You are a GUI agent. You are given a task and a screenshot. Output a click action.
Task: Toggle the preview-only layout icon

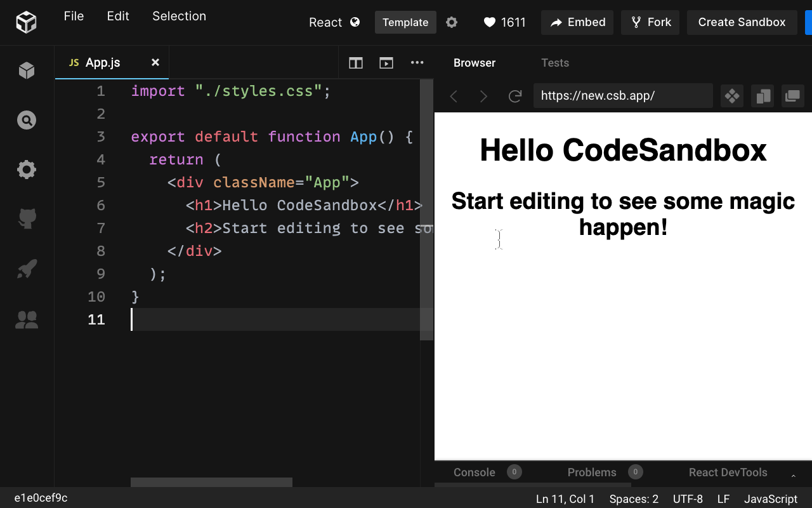click(386, 63)
